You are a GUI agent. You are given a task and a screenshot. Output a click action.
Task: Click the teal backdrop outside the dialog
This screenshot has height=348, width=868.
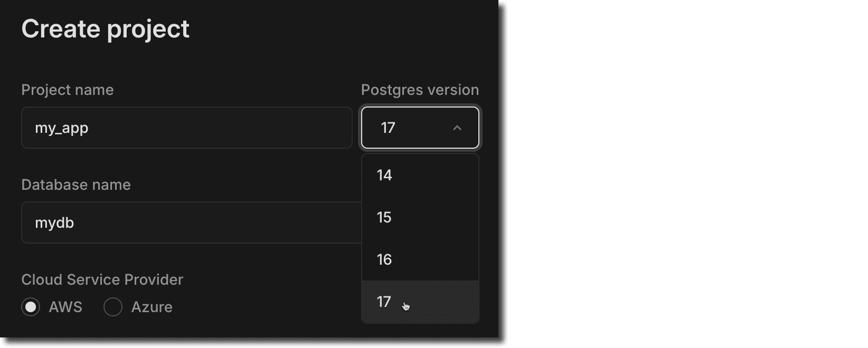(686, 174)
